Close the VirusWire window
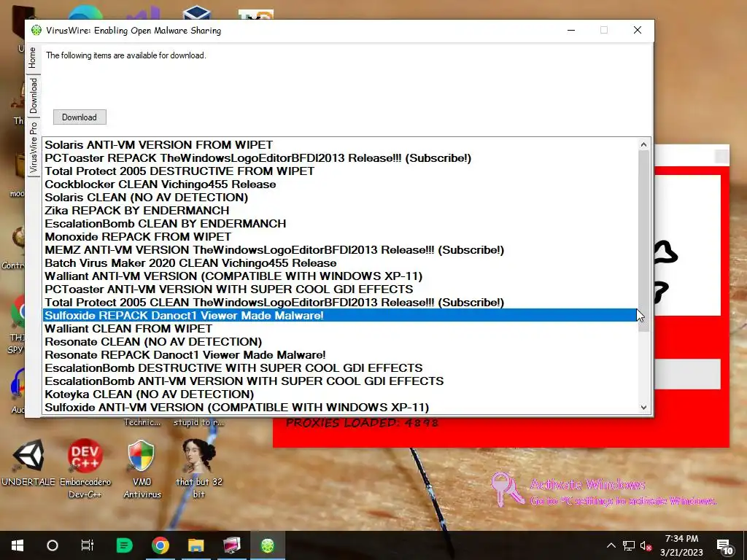This screenshot has height=560, width=747. 638,30
